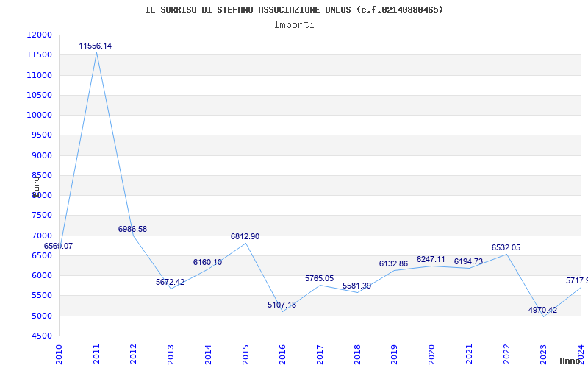The height and width of the screenshot is (368, 588).
Task: Click y-axis value 7500
Action: [x=41, y=216]
